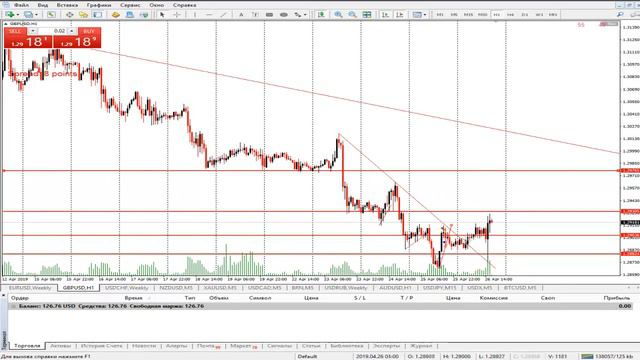
Task: Click the Tile Windows icon
Action: pos(367,15)
